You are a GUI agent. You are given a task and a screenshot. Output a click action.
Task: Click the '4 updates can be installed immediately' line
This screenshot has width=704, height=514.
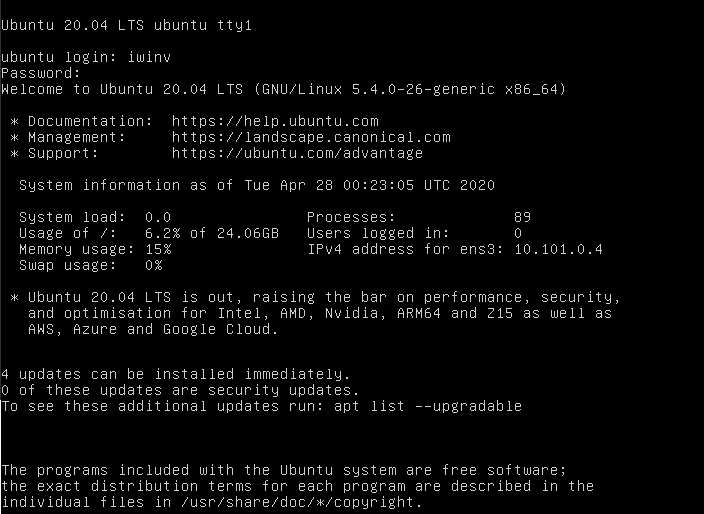tap(176, 374)
